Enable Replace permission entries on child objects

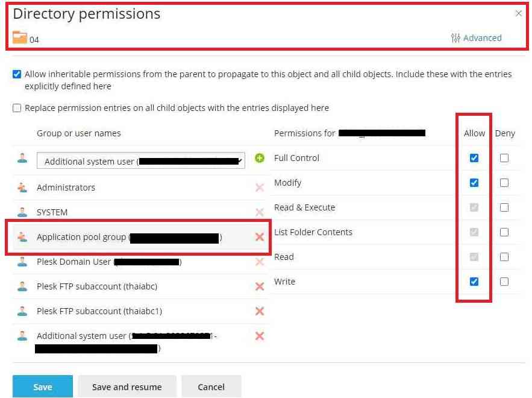17,109
